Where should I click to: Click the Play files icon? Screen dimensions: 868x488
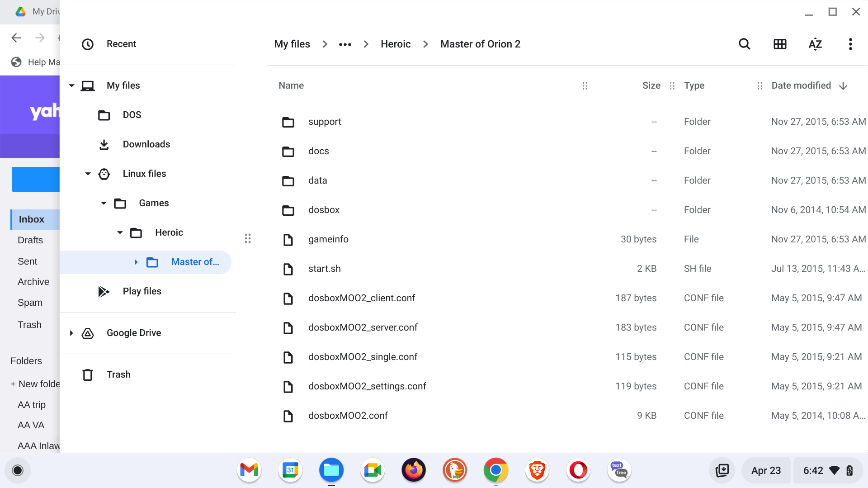[x=104, y=291]
